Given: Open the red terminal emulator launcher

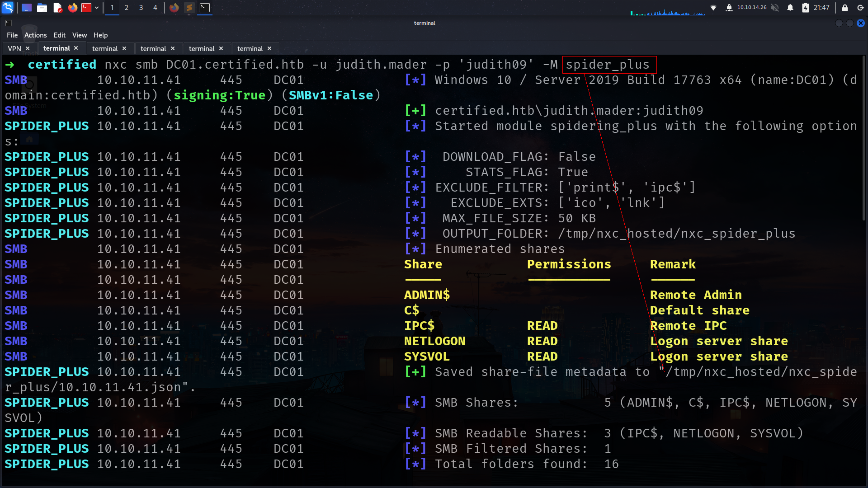Looking at the screenshot, I should (86, 8).
